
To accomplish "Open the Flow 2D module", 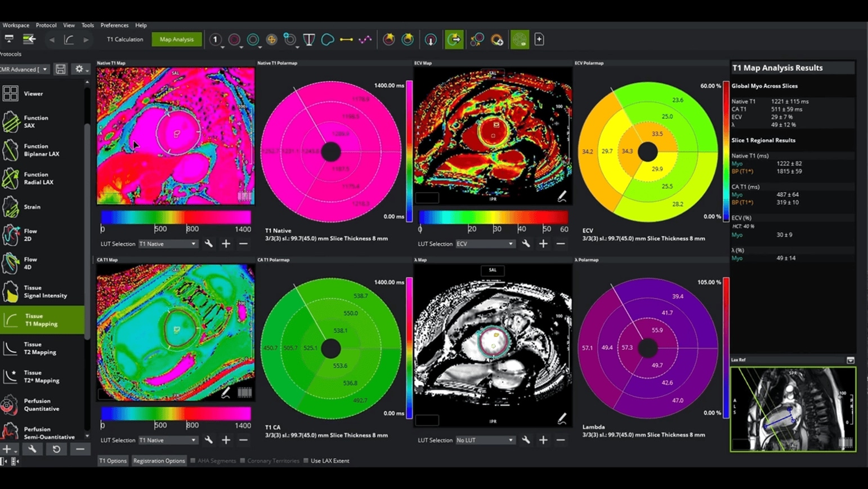I will coord(42,235).
